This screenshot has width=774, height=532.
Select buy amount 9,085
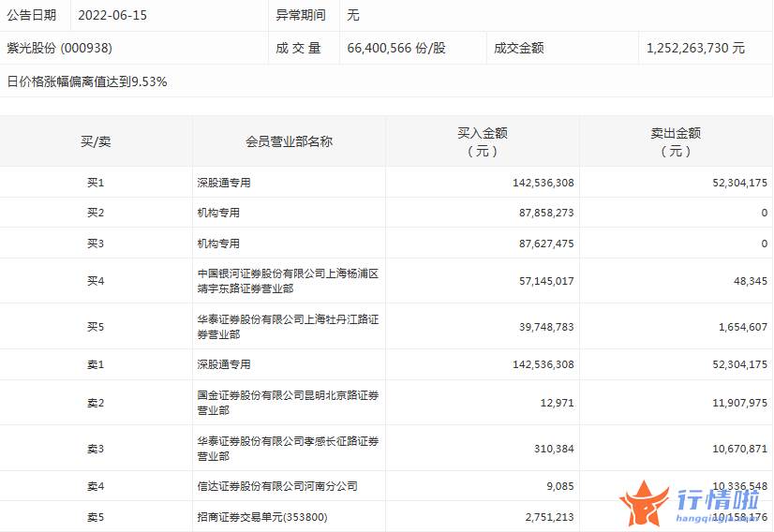(560, 486)
